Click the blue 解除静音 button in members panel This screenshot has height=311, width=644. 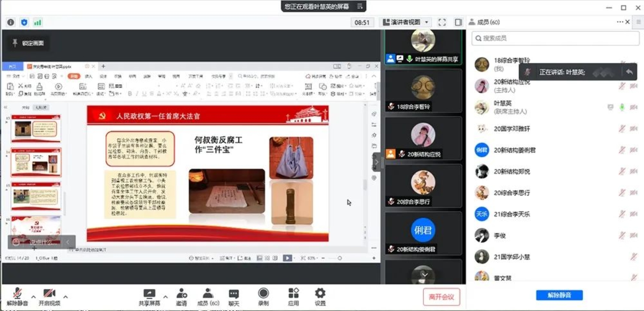559,295
